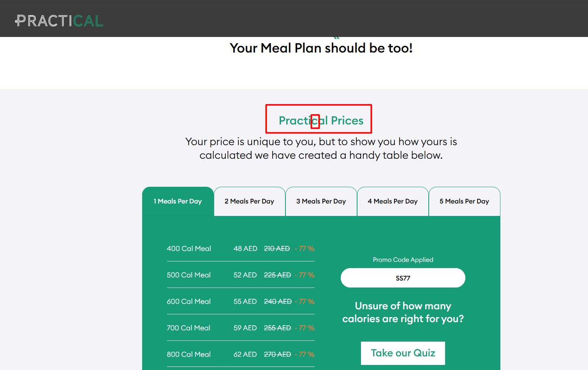Choose the 4 Meals Per Day tab

[x=393, y=202]
